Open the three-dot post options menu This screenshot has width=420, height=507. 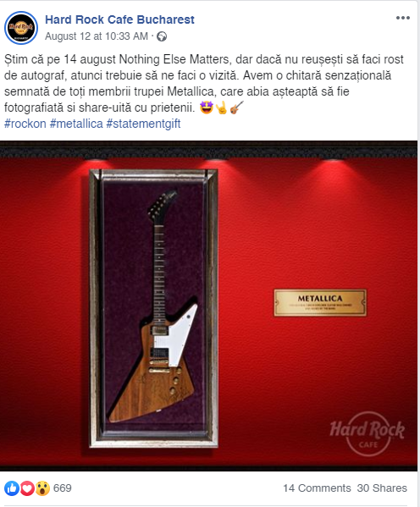click(403, 18)
